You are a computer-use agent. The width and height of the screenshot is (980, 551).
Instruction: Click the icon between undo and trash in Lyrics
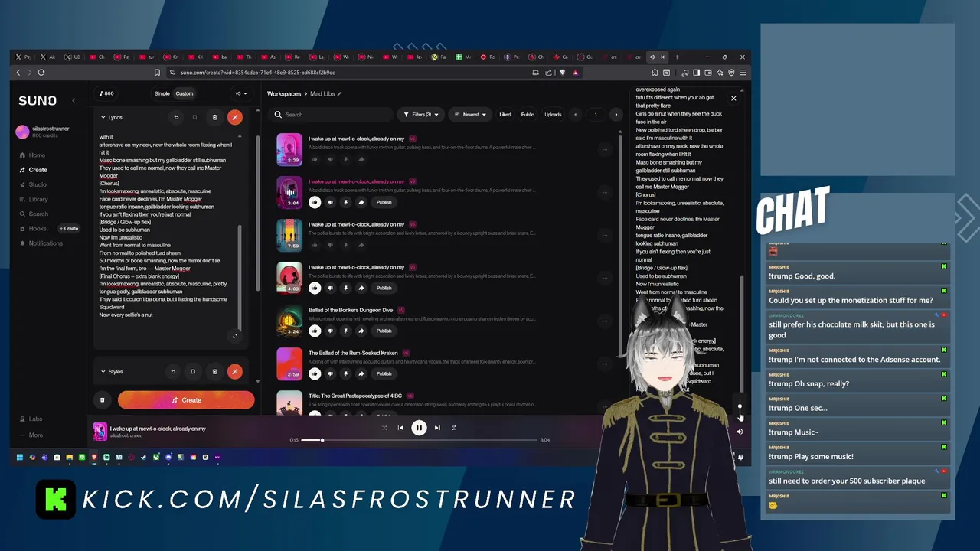coord(194,117)
